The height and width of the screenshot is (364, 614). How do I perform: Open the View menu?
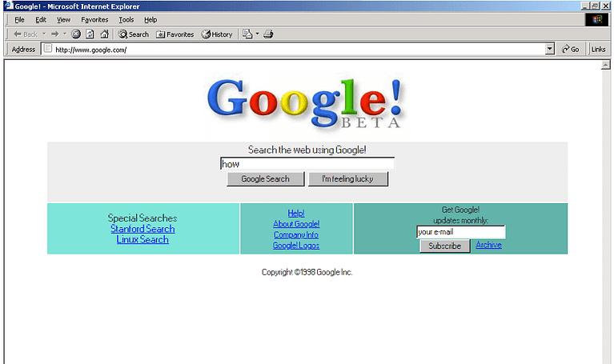[x=63, y=19]
